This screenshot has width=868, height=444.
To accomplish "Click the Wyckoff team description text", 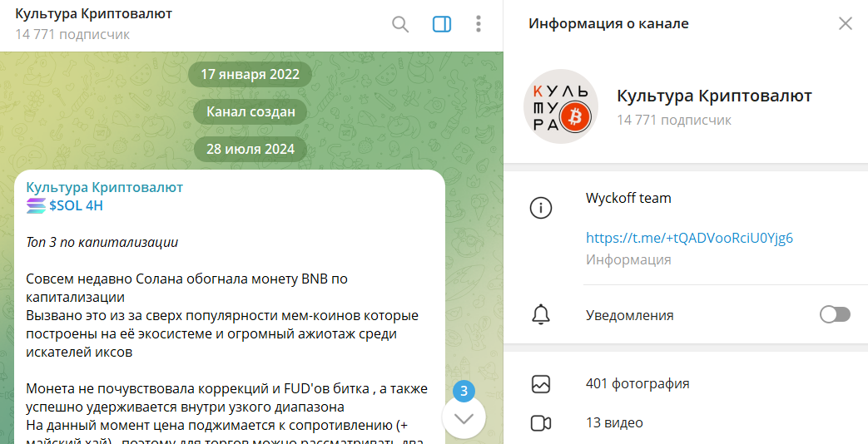I will click(x=628, y=198).
